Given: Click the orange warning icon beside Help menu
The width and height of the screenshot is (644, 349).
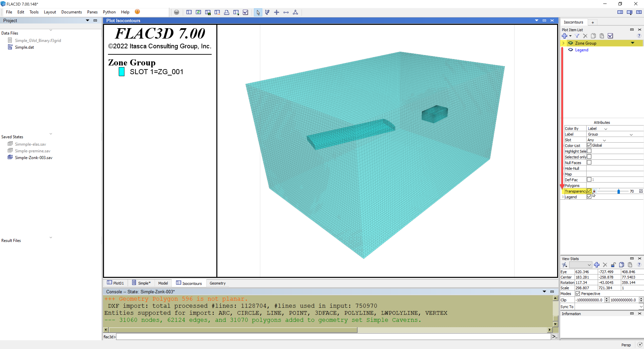Looking at the screenshot, I should pyautogui.click(x=137, y=12).
